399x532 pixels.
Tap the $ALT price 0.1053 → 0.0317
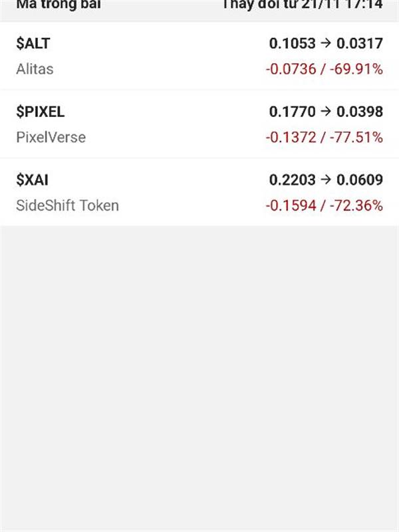tap(326, 43)
